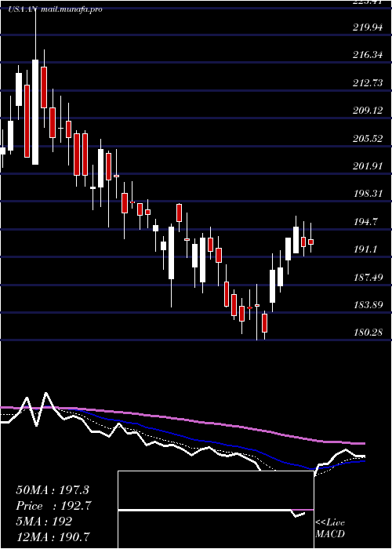The width and height of the screenshot is (392, 549).
Task: Click the 183.89 price axis label
Action: coord(368,305)
